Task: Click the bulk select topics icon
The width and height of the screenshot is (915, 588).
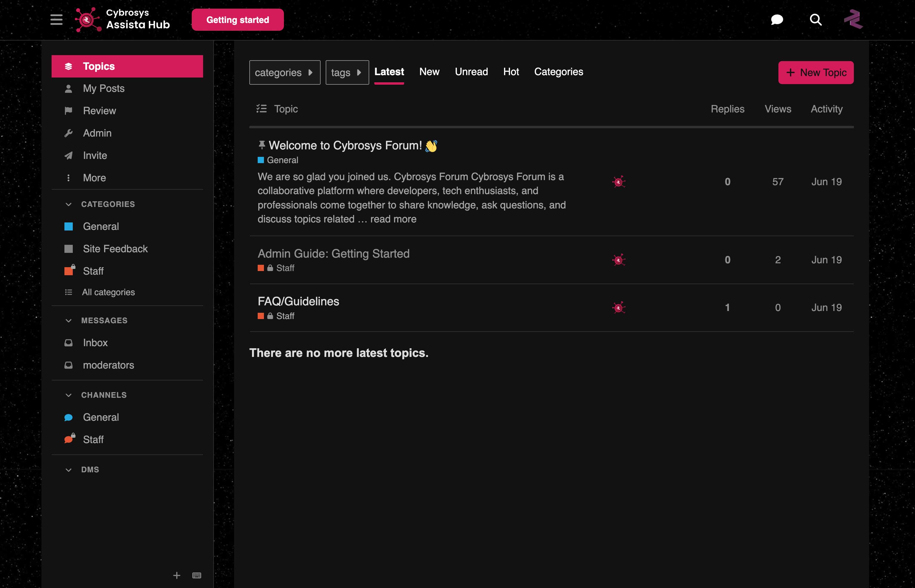Action: click(262, 109)
